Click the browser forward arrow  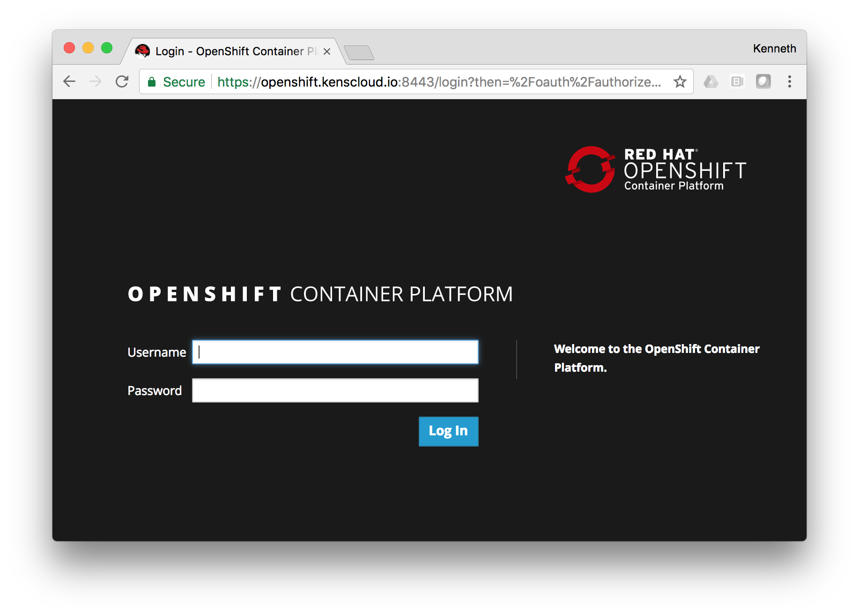coord(96,81)
